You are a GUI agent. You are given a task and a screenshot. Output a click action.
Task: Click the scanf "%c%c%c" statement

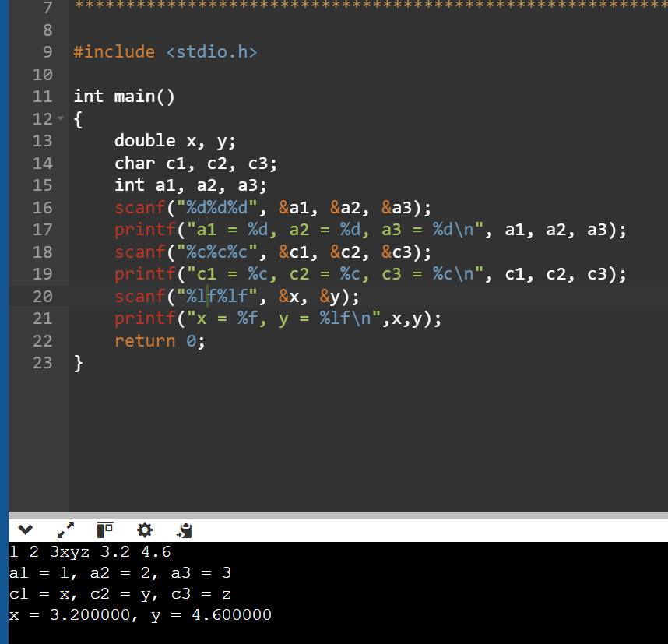point(273,252)
